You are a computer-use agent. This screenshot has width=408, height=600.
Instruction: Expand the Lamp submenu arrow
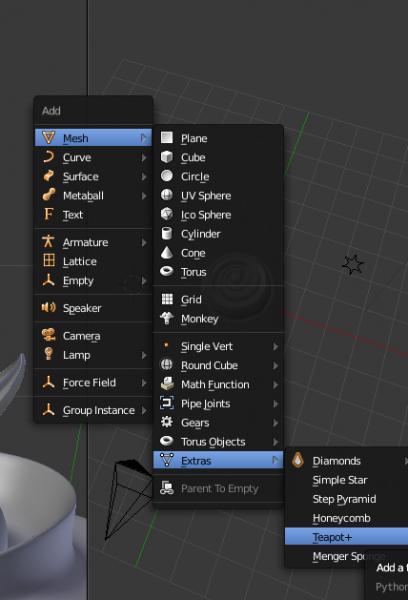[144, 355]
